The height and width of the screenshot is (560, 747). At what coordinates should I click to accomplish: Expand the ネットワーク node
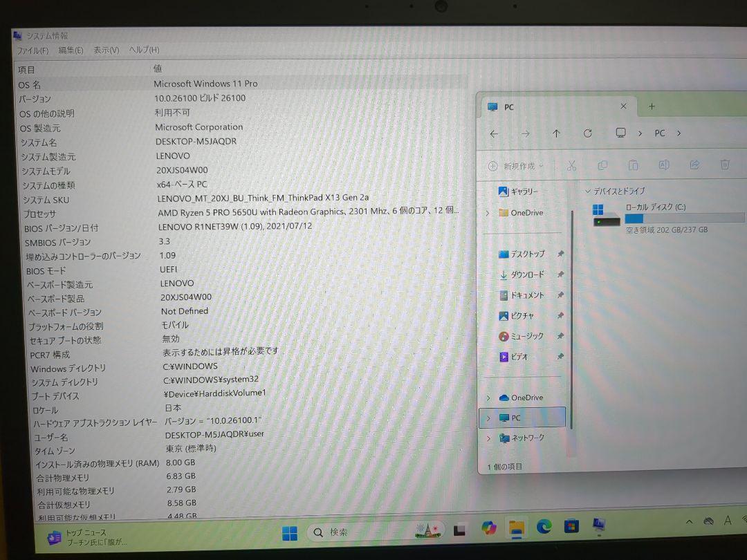click(488, 438)
